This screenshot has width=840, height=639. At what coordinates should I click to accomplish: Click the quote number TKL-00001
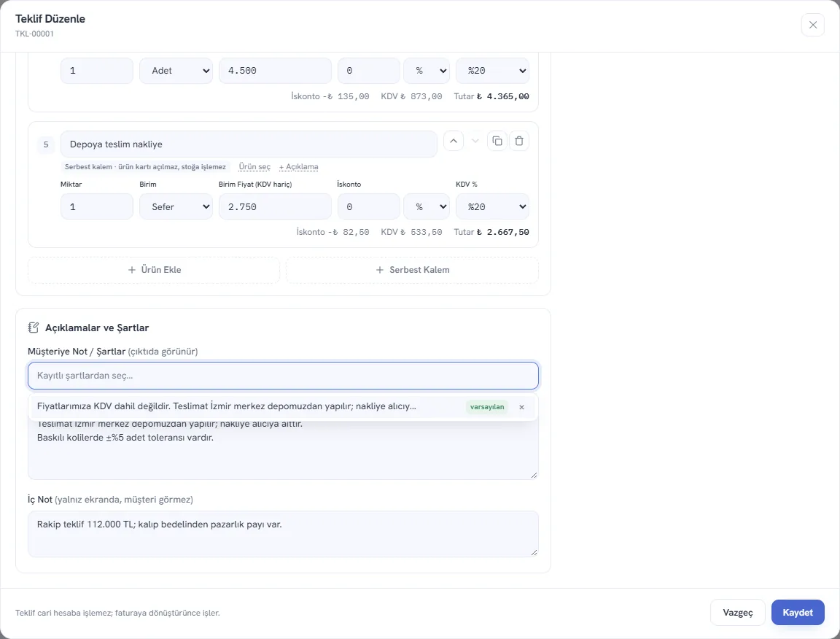click(x=34, y=34)
